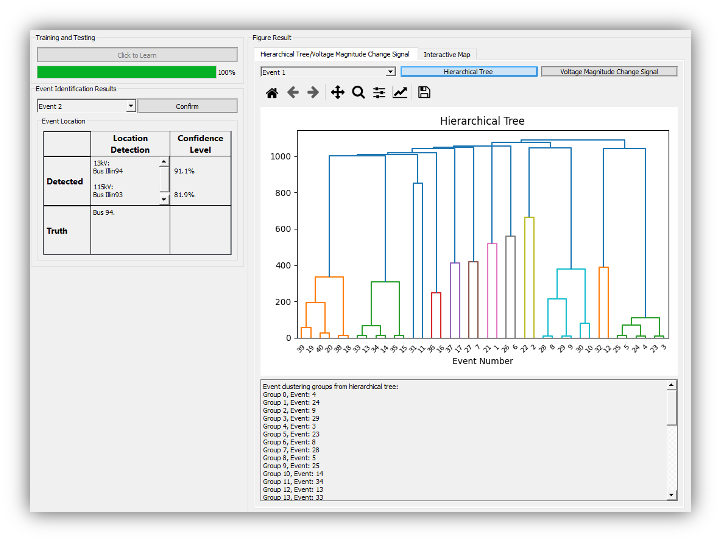Click the Back arrow in plot toolbar

pos(293,92)
